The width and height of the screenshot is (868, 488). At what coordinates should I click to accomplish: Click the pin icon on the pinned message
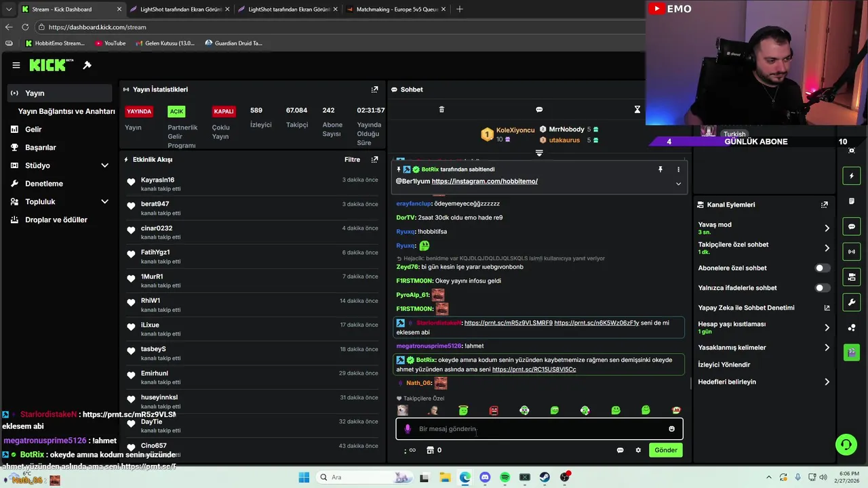click(x=660, y=169)
